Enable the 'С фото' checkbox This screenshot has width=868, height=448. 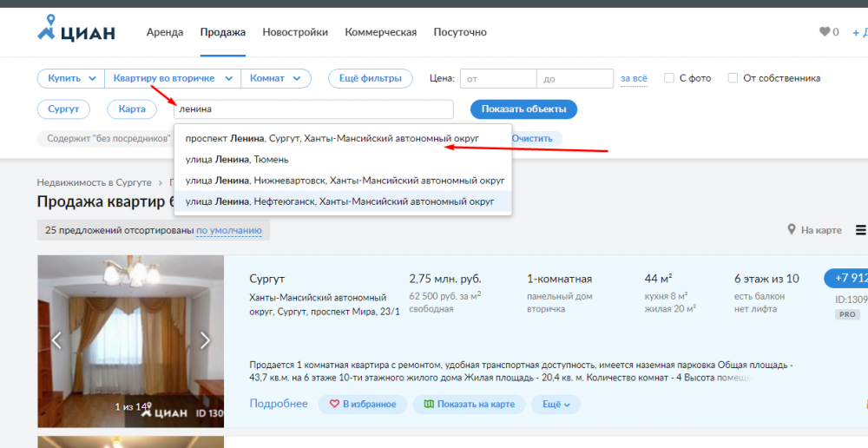point(669,78)
